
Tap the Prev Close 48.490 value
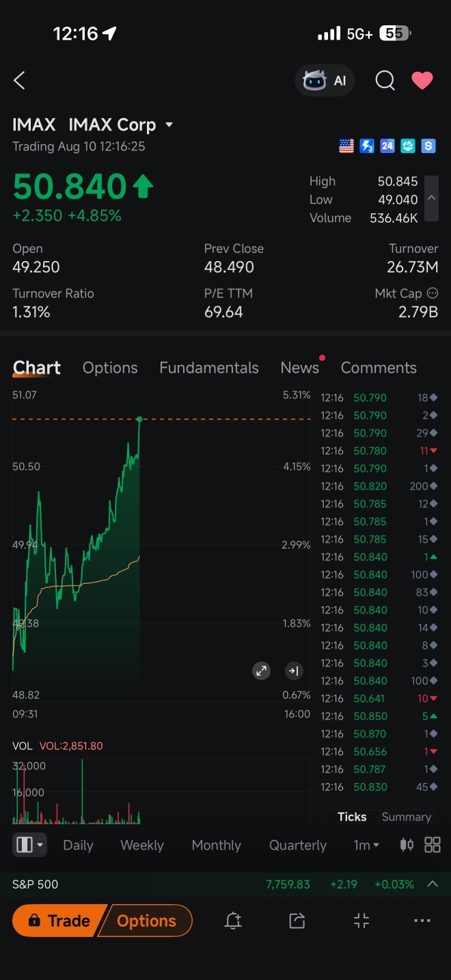(229, 267)
